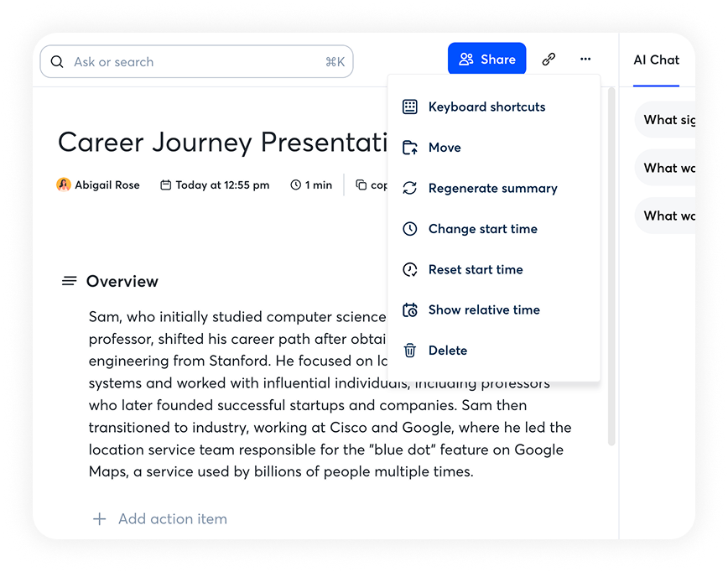The width and height of the screenshot is (728, 572).
Task: Switch to the AI Chat tab
Action: click(x=656, y=60)
